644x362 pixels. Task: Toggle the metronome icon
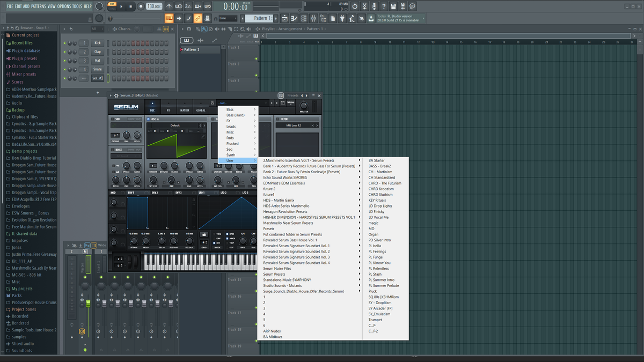170,6
